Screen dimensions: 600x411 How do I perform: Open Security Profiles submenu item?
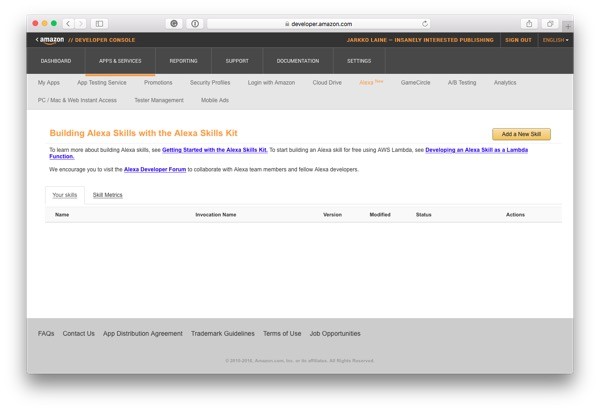click(x=210, y=82)
